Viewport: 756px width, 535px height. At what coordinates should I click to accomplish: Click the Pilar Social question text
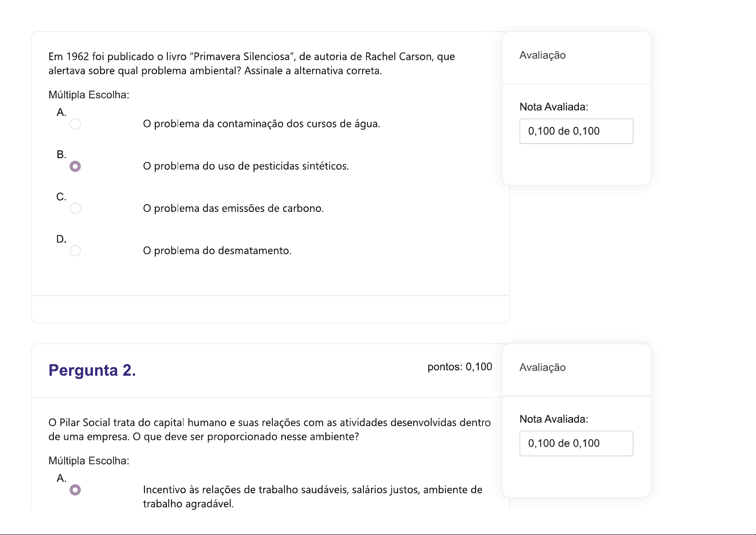tap(269, 430)
